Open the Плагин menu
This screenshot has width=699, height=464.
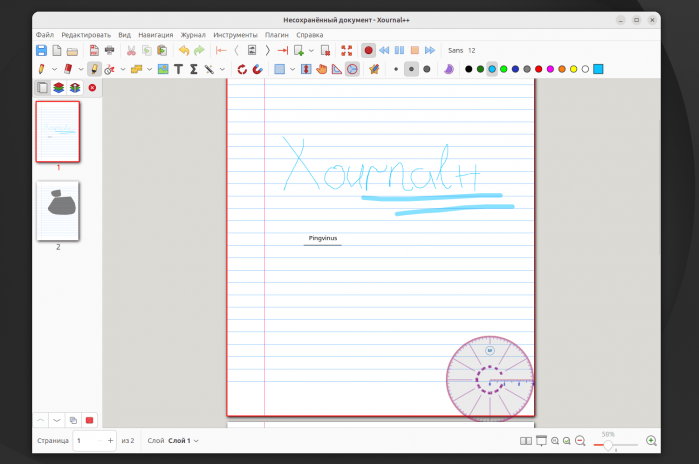coord(277,35)
